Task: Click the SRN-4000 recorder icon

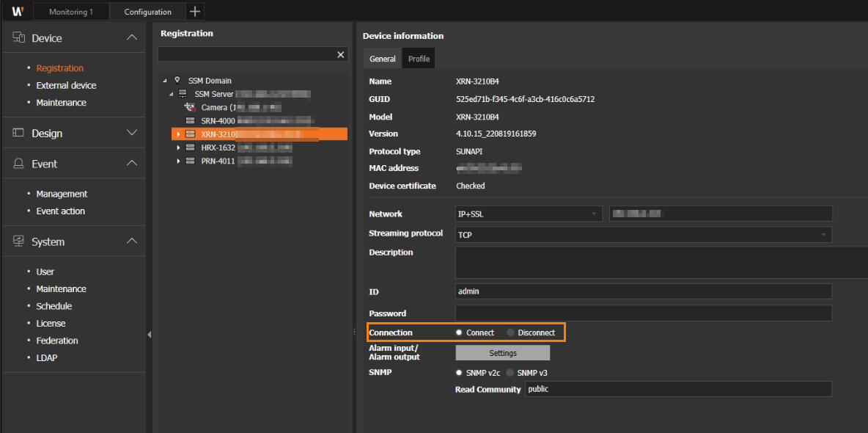Action: (x=190, y=120)
